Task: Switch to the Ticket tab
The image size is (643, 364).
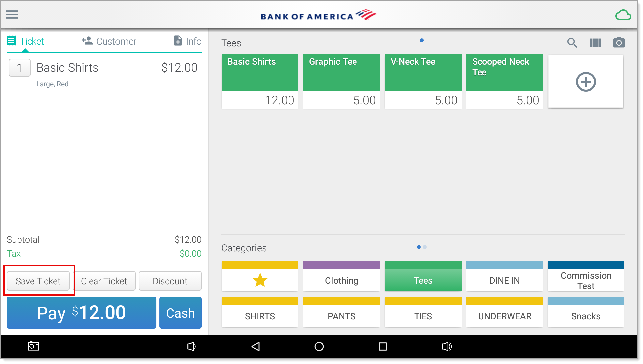Action: [x=25, y=41]
